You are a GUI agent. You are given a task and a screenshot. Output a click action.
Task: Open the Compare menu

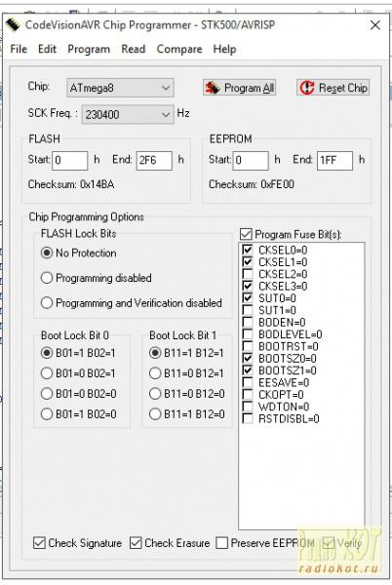click(x=179, y=49)
